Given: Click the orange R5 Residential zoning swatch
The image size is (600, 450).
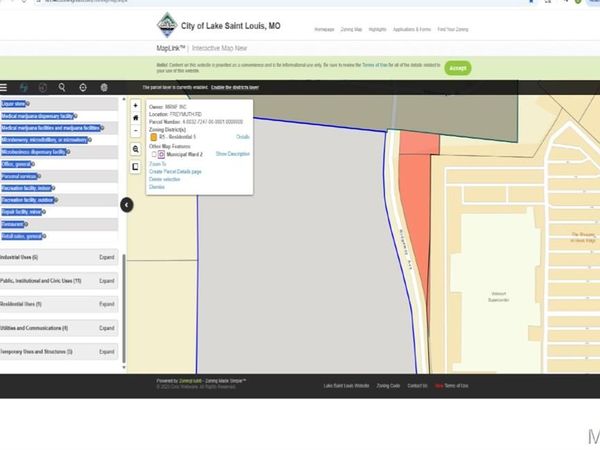Looking at the screenshot, I should tap(153, 136).
